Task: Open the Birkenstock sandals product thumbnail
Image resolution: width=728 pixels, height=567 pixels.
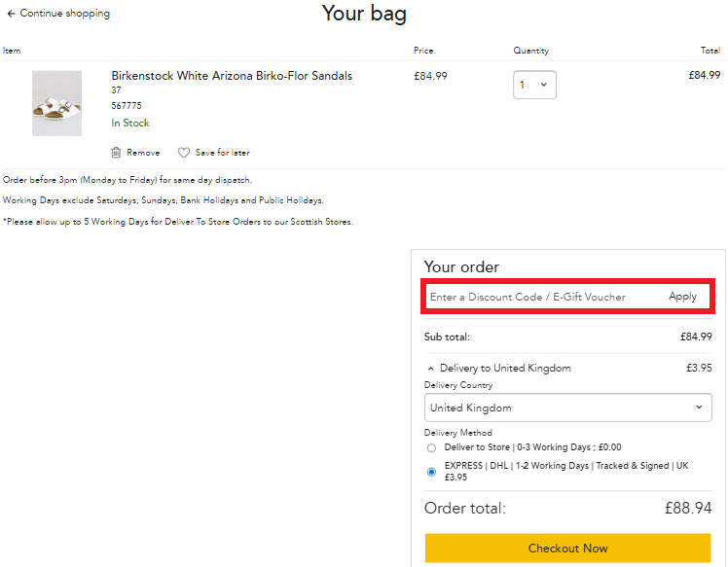Action: [x=56, y=103]
